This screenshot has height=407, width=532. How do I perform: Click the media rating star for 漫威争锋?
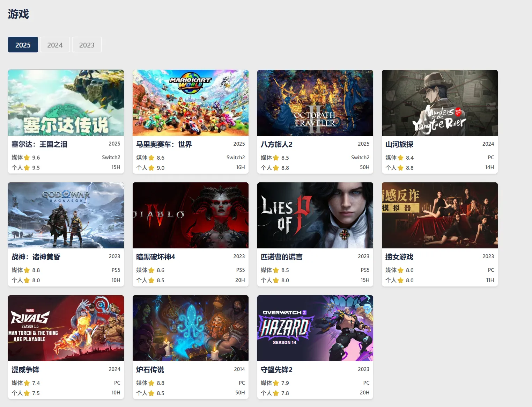point(27,383)
